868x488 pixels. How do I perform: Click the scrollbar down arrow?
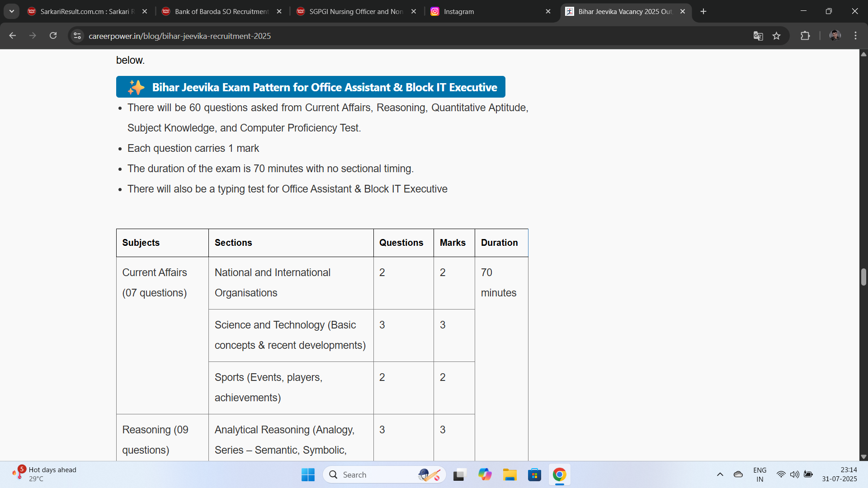pos(863,457)
